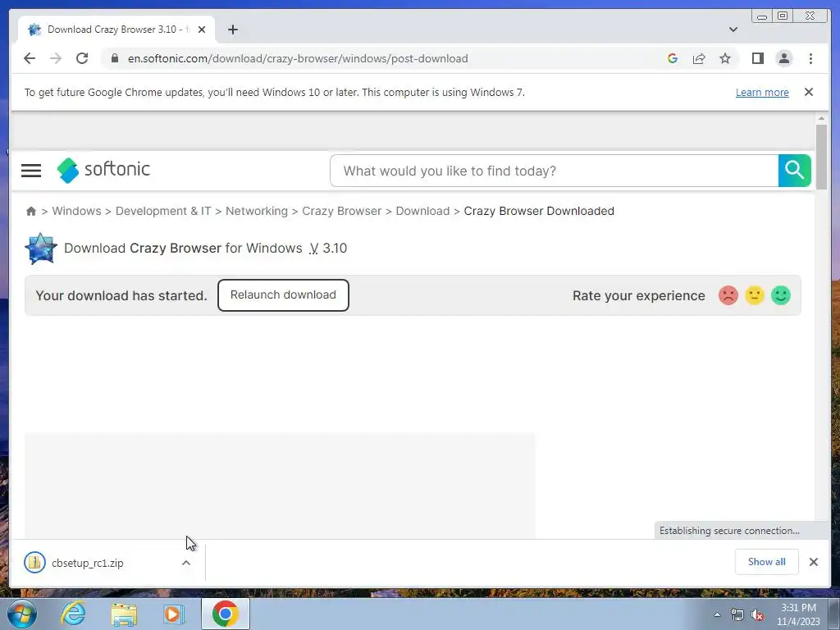Image resolution: width=840 pixels, height=630 pixels.
Task: Focus the Softonic search field
Action: pyautogui.click(x=554, y=171)
